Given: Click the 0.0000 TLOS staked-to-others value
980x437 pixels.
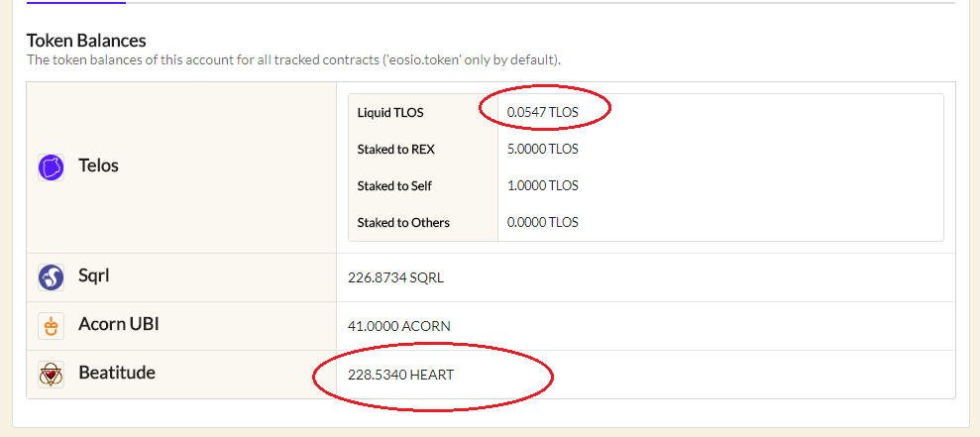Looking at the screenshot, I should point(542,222).
